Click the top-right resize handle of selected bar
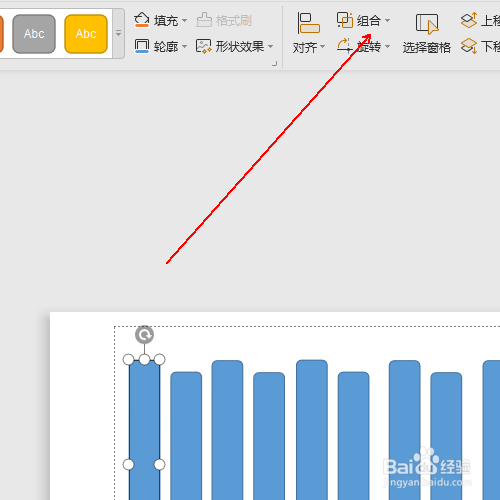Screen dimensions: 500x500 [x=160, y=360]
